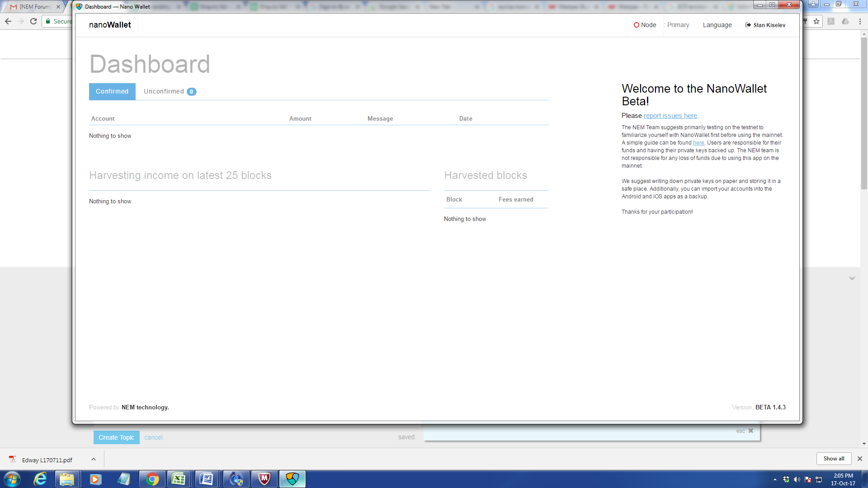The image size is (868, 488).
Task: Open the Chrome three-dot menu
Action: (x=860, y=21)
